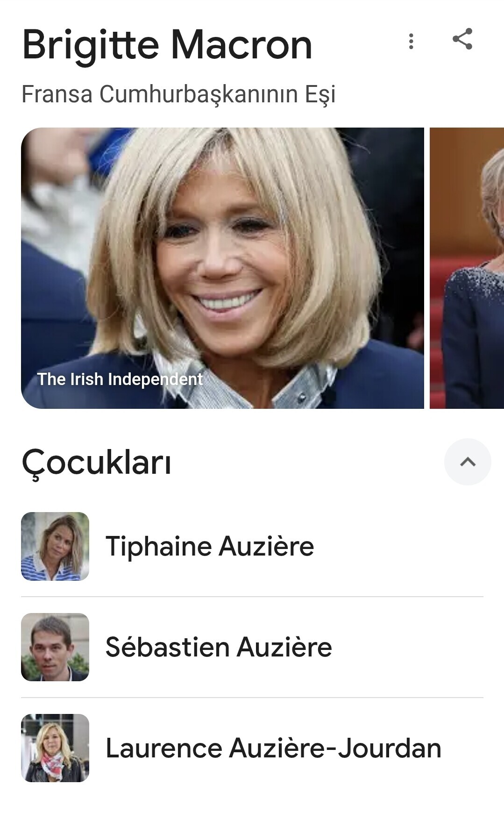Select the Sébastien Auzière name link
The width and height of the screenshot is (504, 813).
click(x=219, y=647)
